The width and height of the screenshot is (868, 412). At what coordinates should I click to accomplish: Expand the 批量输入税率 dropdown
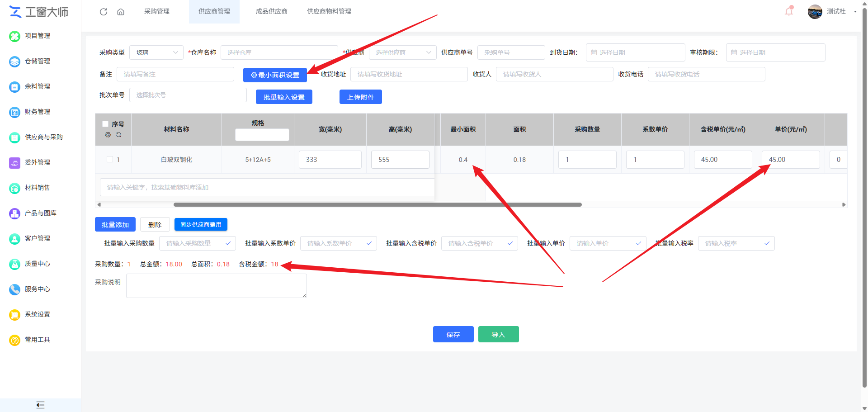coord(736,243)
